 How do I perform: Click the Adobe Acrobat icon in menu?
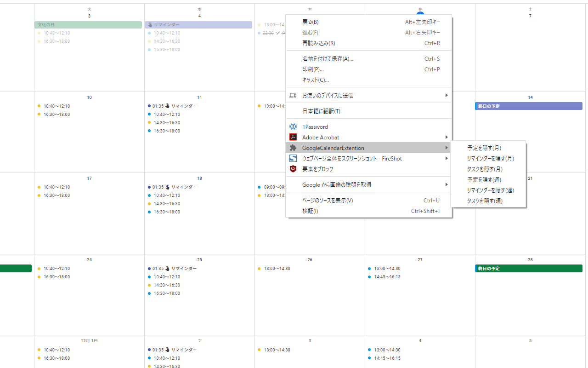(x=293, y=137)
